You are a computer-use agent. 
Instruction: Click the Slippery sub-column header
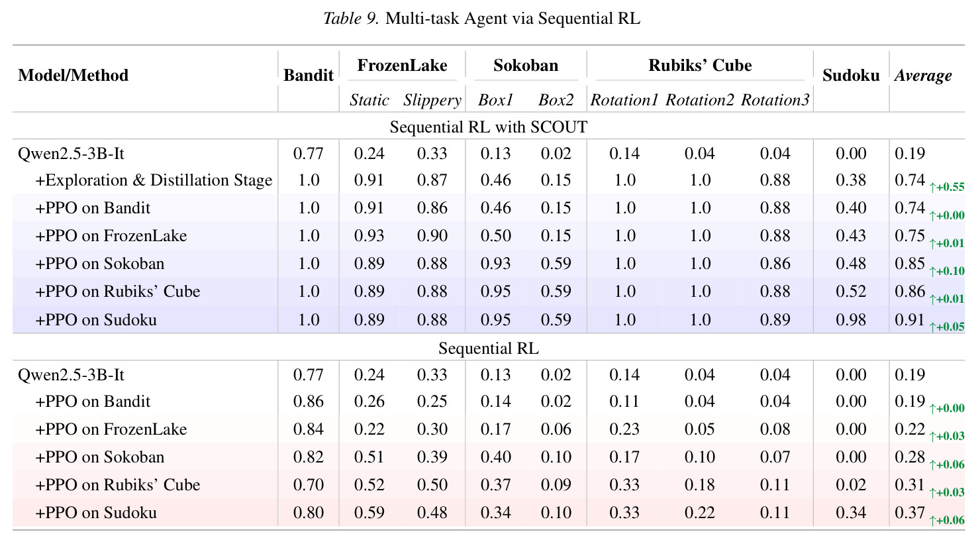pyautogui.click(x=432, y=100)
